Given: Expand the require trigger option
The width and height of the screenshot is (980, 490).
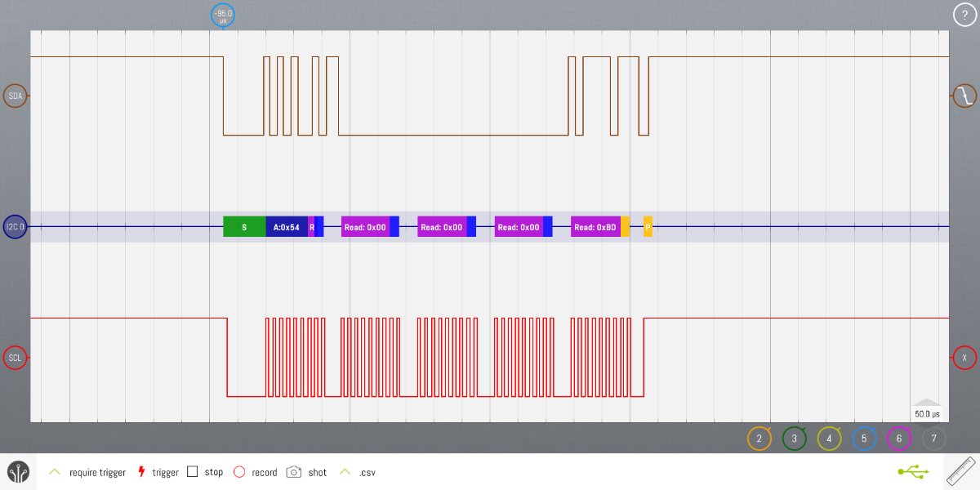Looking at the screenshot, I should (55, 472).
